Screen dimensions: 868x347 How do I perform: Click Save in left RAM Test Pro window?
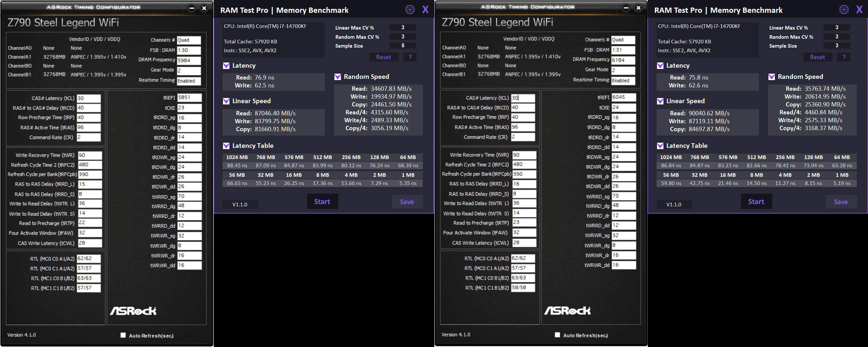(407, 202)
